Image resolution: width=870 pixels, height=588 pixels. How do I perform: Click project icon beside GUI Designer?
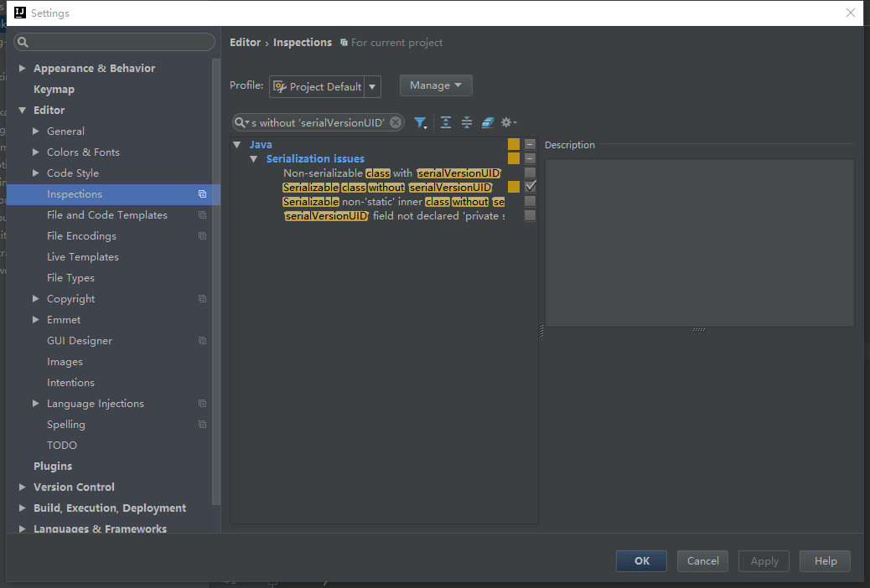(x=203, y=341)
